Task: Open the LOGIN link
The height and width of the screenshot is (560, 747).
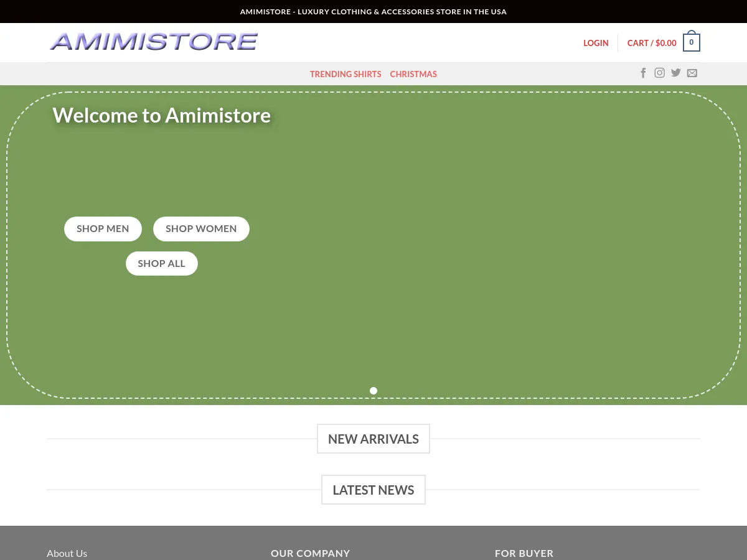Action: click(x=596, y=43)
